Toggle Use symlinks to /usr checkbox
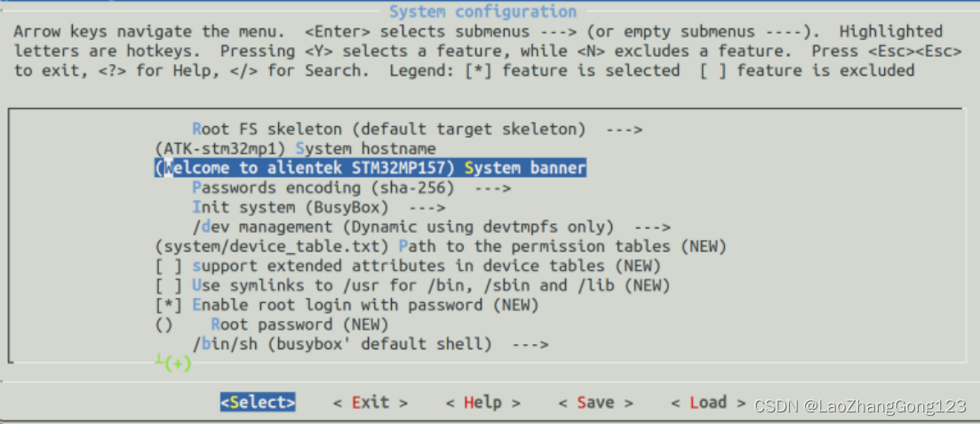980x424 pixels. (x=412, y=285)
